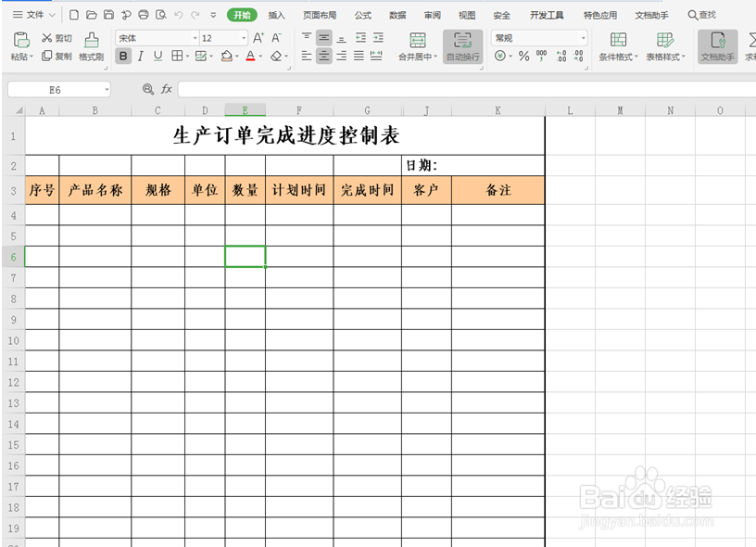Cut the selection with 剪切
Screen dimensions: 756x547
[x=57, y=38]
